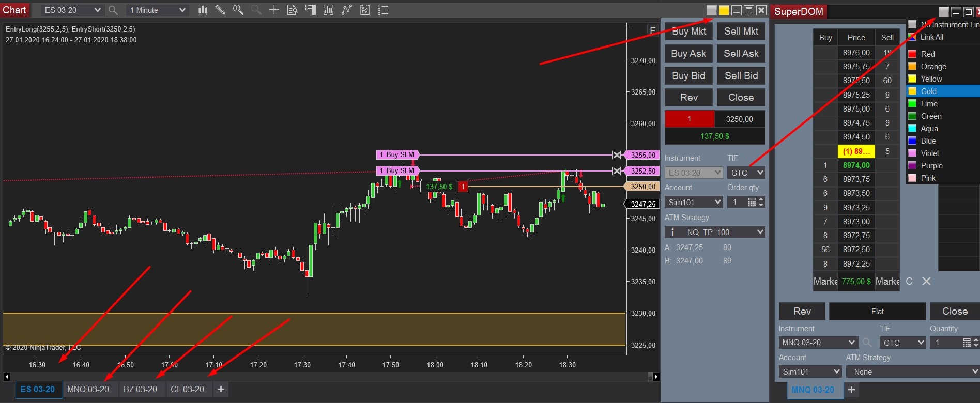The width and height of the screenshot is (980, 403).
Task: Click the SuperDOM instrument search magnifier
Action: (868, 343)
